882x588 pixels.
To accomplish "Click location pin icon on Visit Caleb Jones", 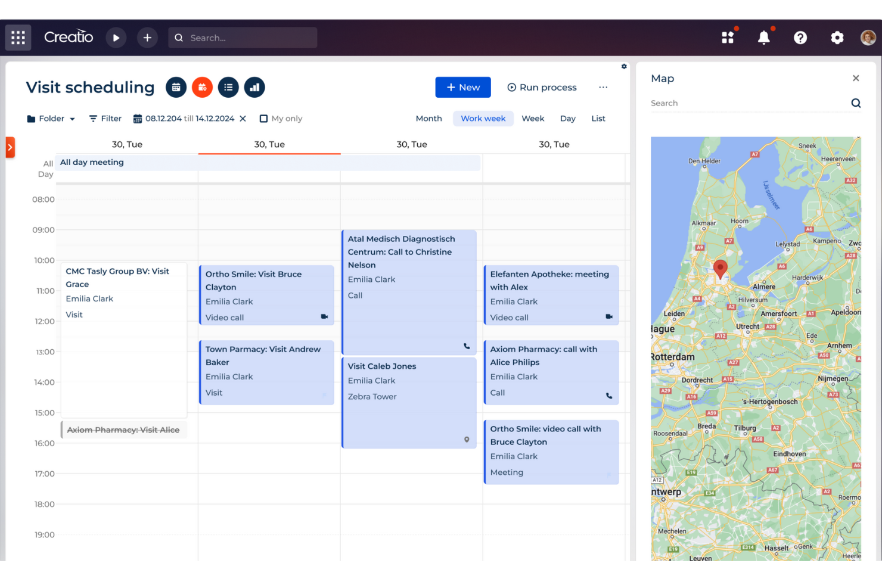I will [467, 440].
